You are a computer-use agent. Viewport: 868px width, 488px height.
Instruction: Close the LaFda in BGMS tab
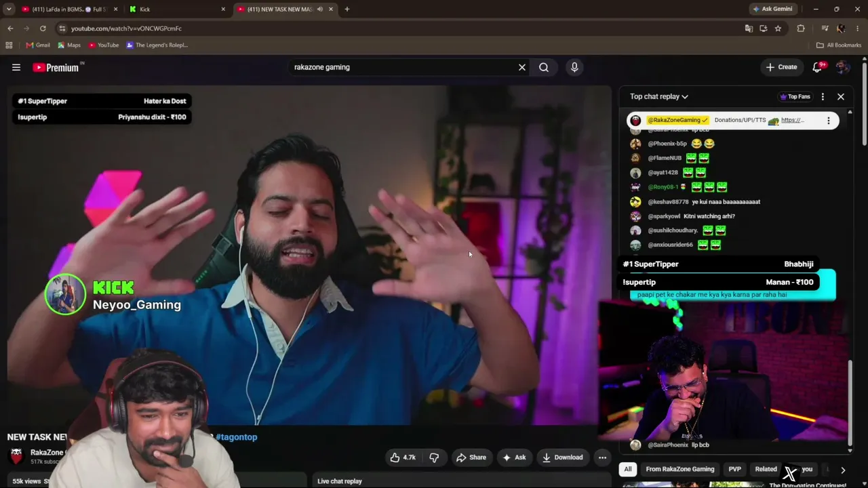(115, 9)
